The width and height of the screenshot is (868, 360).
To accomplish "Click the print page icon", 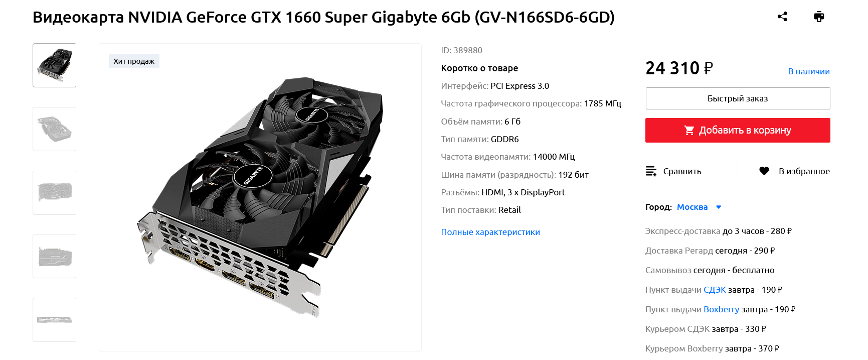I will 819,17.
